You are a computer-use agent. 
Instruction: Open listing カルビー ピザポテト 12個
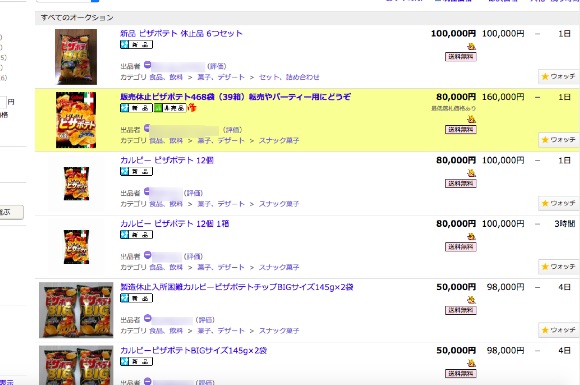click(x=167, y=160)
